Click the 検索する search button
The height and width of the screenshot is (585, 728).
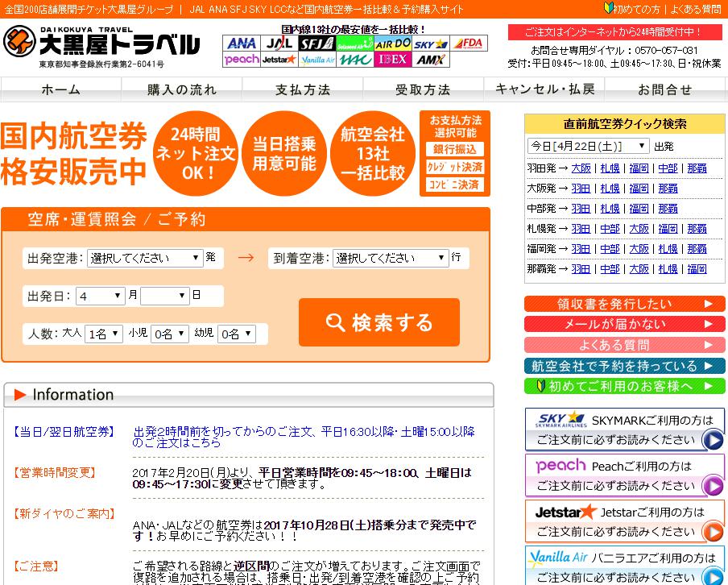click(x=379, y=322)
